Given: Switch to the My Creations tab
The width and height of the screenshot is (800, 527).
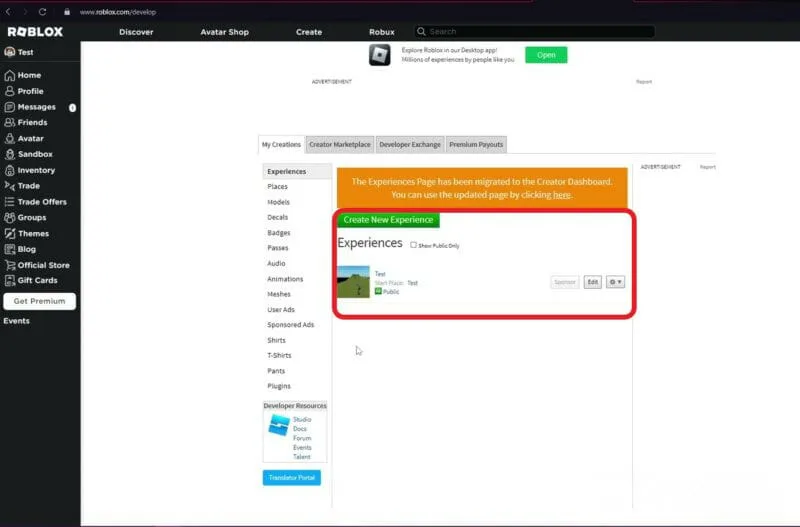Looking at the screenshot, I should coord(281,144).
